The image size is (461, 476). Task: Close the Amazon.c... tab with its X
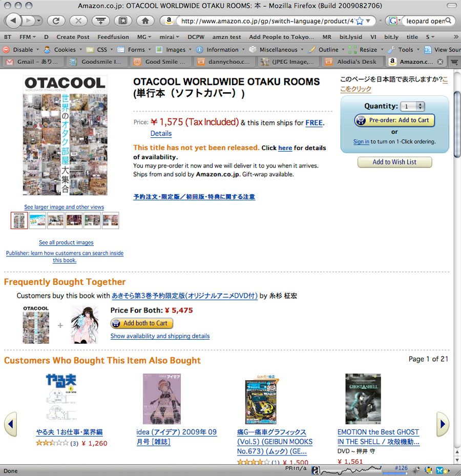pos(440,62)
